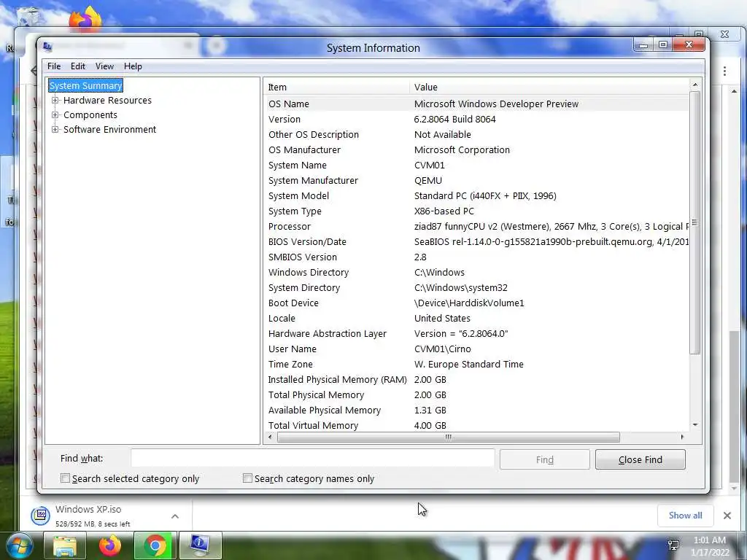Click the Find button
Screen dimensions: 747x560
pyautogui.click(x=544, y=459)
